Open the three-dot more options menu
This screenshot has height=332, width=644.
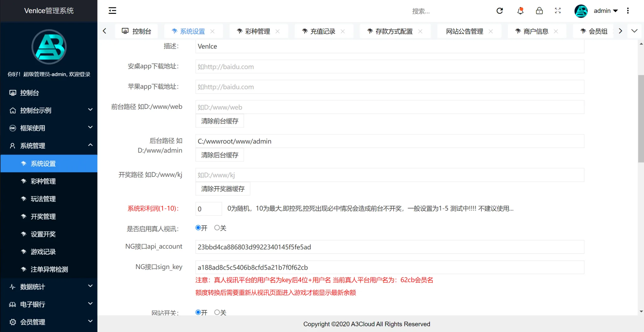pyautogui.click(x=628, y=11)
